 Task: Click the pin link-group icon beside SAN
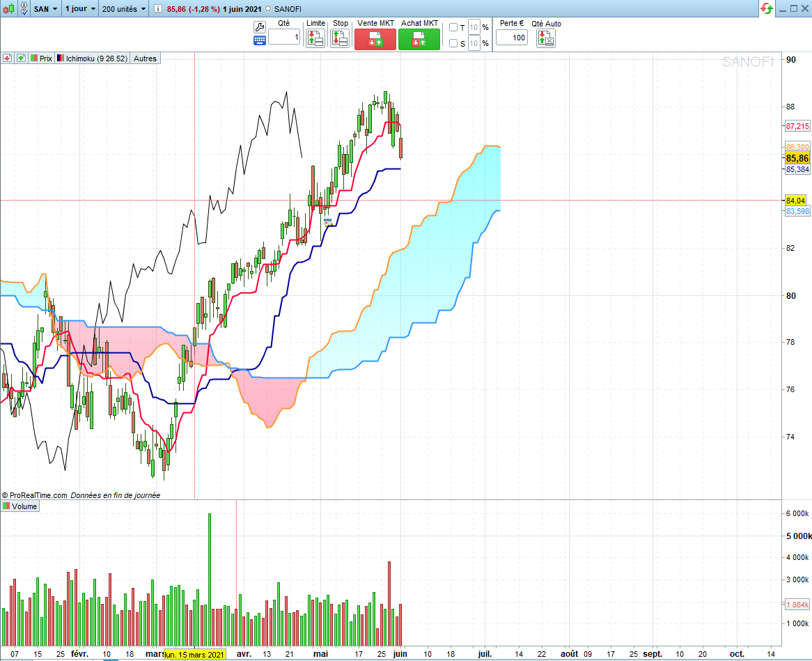[24, 8]
